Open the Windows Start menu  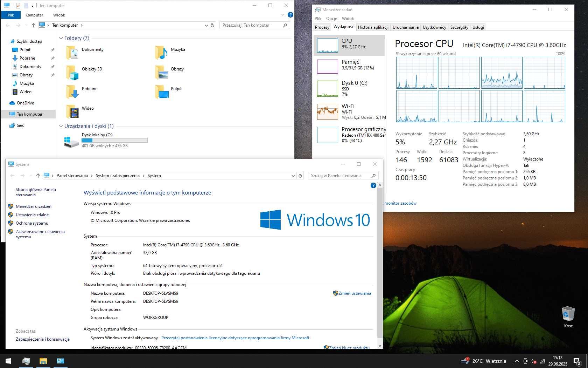pos(8,361)
